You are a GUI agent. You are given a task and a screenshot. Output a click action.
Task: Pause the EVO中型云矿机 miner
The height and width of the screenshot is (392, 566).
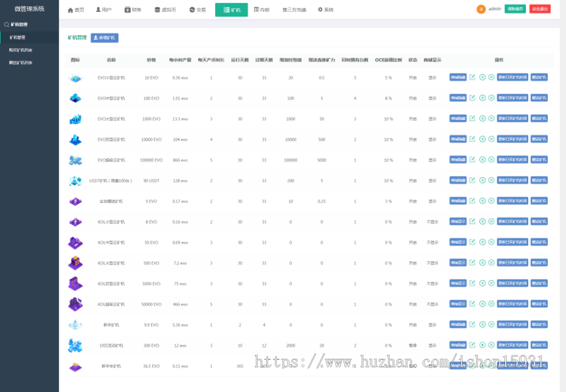pyautogui.click(x=482, y=98)
